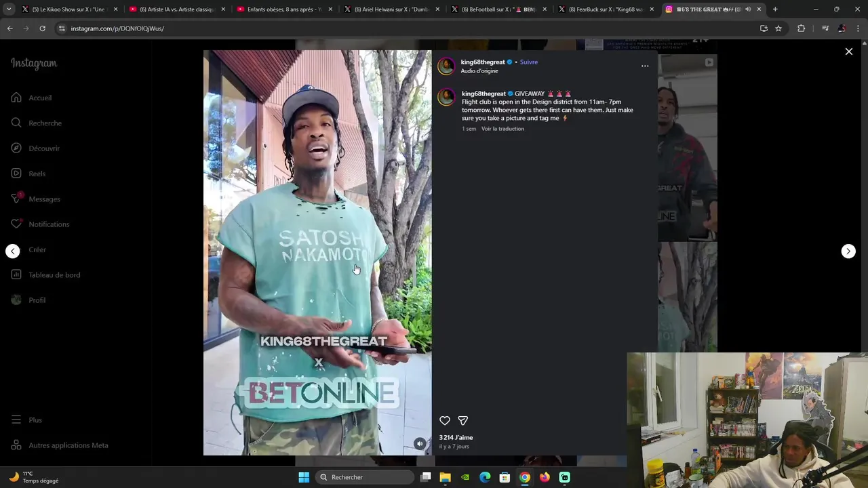The image size is (868, 488).
Task: Open Recherche search in Instagram sidebar
Action: (x=37, y=123)
